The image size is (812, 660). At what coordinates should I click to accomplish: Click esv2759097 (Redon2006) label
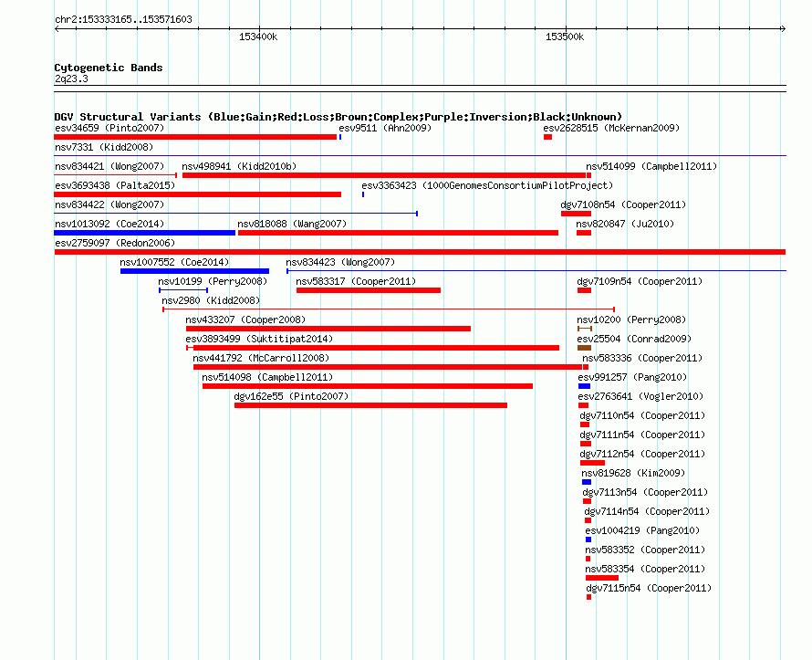[x=115, y=243]
